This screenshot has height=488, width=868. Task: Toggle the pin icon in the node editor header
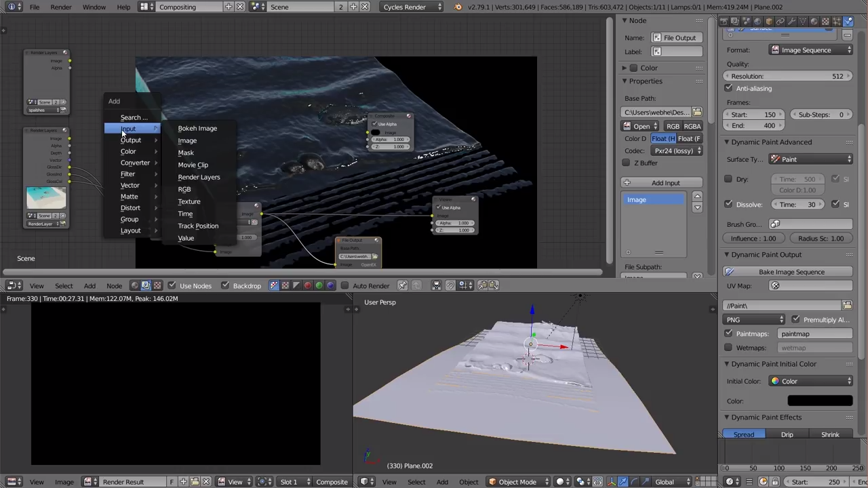click(403, 285)
